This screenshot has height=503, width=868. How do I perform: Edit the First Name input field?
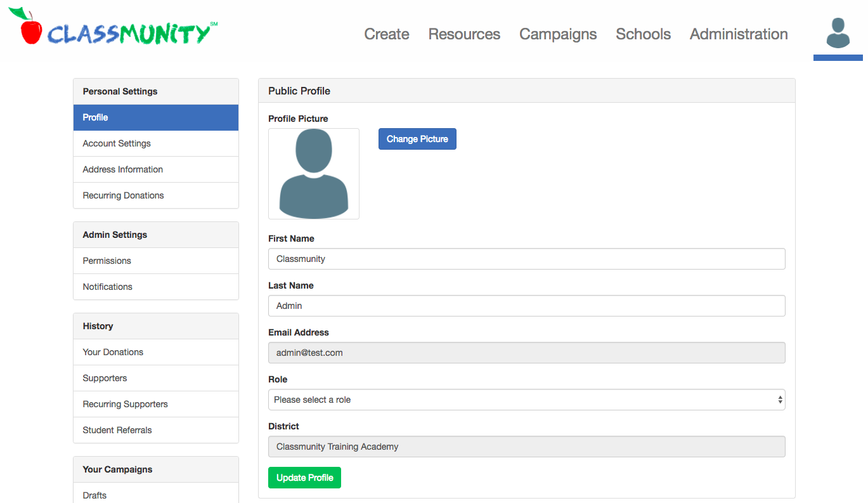pos(527,258)
